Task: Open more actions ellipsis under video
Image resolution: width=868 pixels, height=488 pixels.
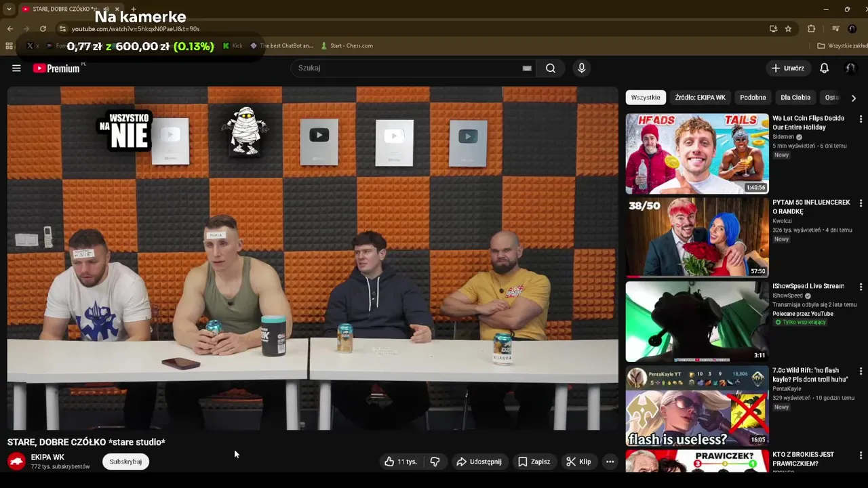Action: pos(610,462)
